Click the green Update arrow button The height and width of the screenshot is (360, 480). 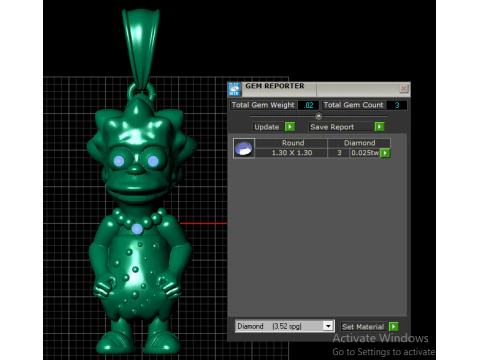[x=290, y=127]
